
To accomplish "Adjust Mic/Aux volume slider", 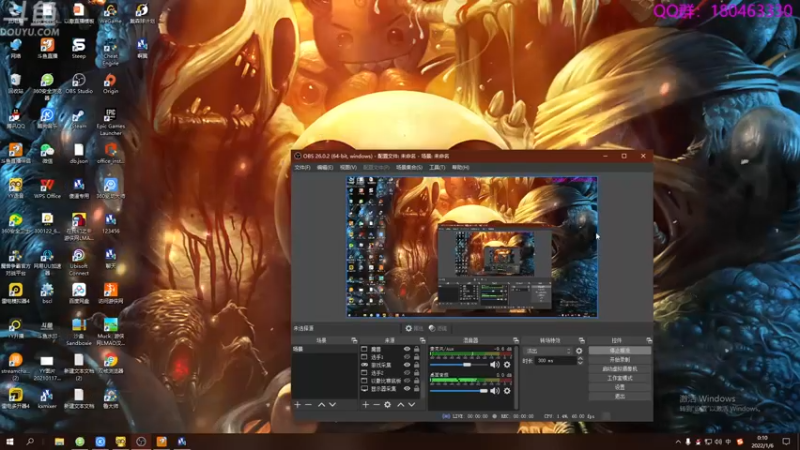I will [458, 365].
